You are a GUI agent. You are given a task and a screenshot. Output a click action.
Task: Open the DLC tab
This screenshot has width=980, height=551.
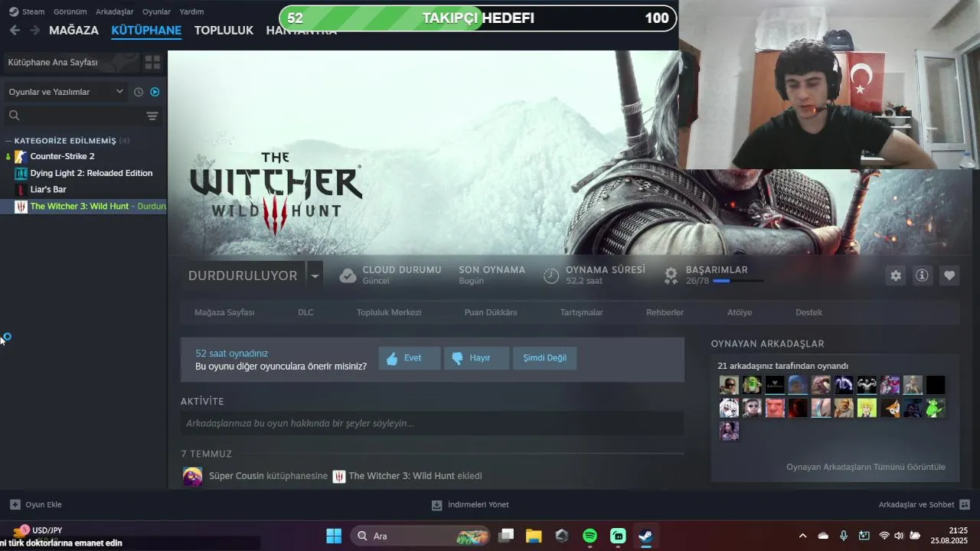coord(305,312)
